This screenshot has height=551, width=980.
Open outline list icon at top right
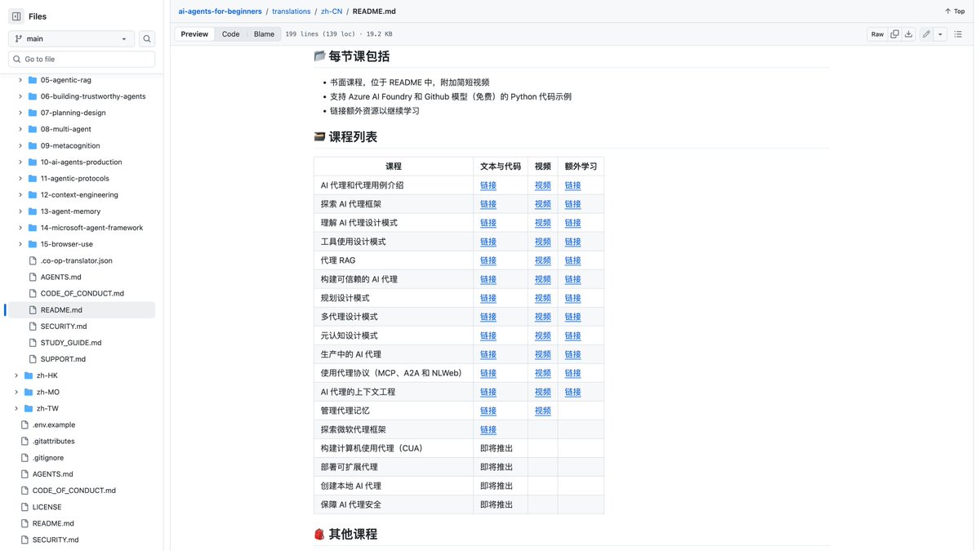tap(959, 34)
